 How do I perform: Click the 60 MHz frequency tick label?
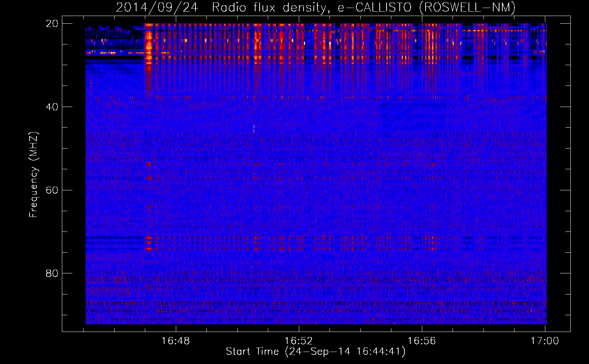(x=52, y=190)
